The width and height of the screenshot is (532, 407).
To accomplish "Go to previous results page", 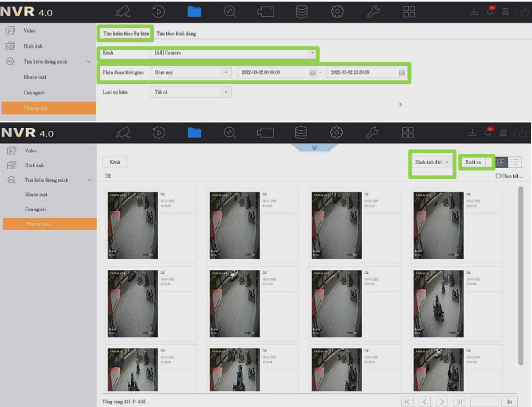I will 425,402.
